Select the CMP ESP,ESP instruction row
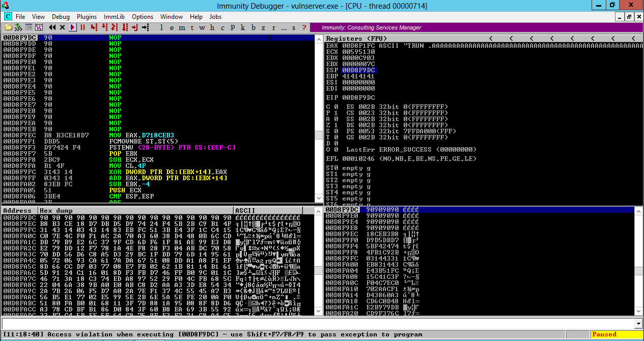The image size is (644, 341). [158, 196]
